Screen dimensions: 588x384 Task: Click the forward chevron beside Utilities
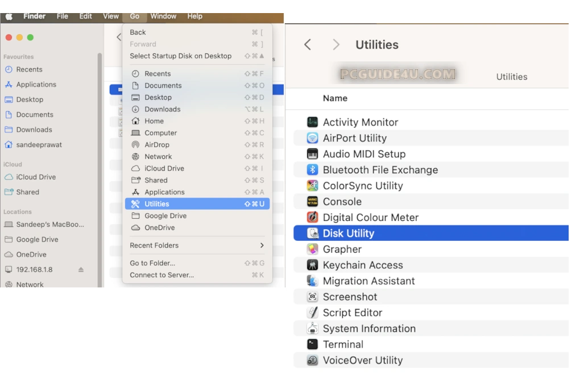click(336, 45)
